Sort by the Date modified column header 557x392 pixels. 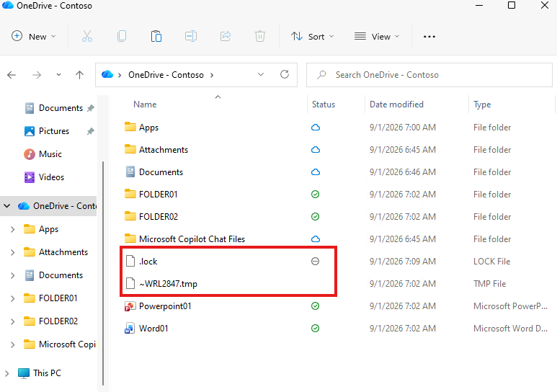[396, 104]
